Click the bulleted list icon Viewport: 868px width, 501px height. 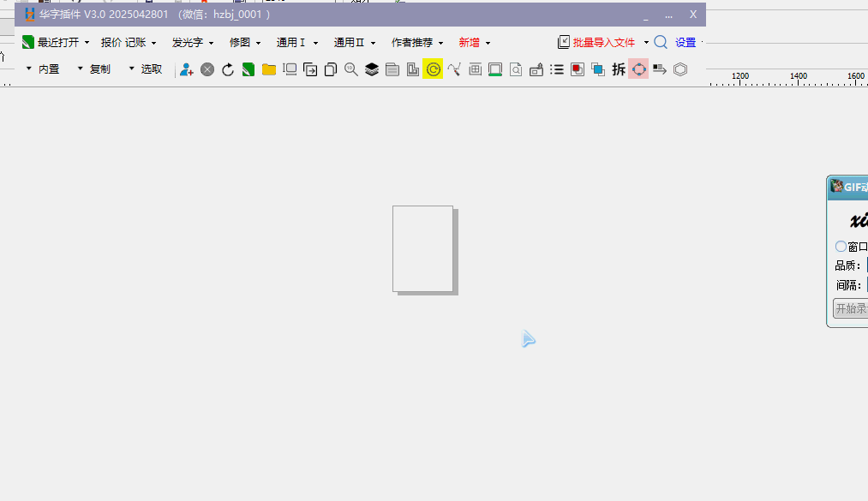click(x=557, y=69)
